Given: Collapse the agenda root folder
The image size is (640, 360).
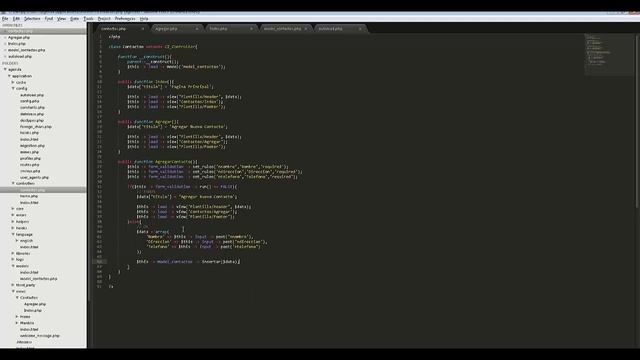Looking at the screenshot, I should coord(5,69).
